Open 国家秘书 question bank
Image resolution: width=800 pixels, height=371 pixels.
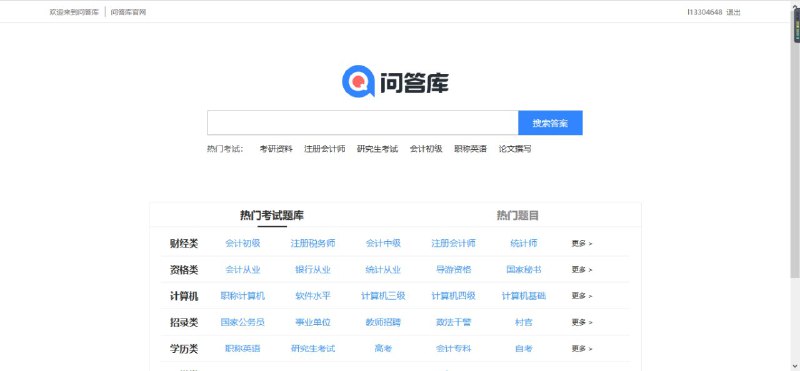point(524,269)
